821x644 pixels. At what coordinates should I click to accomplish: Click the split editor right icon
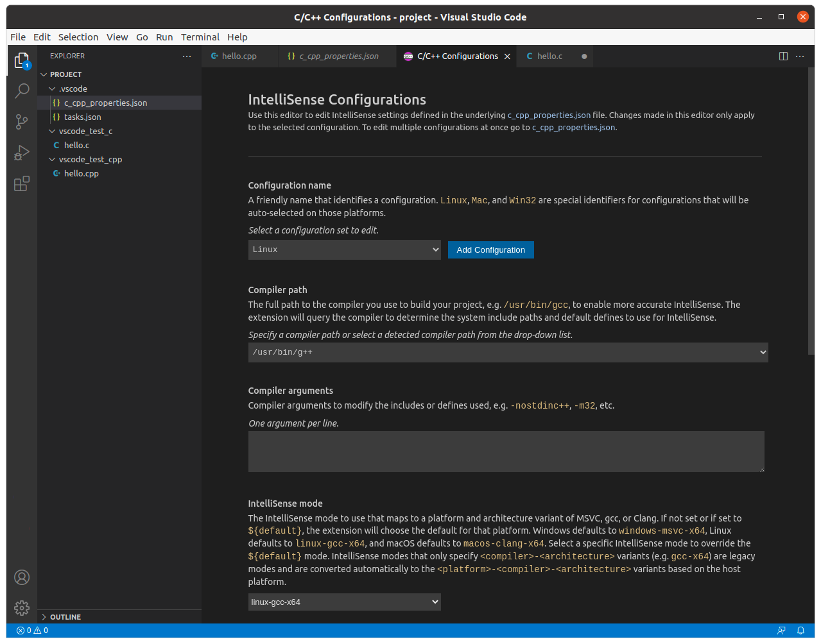pyautogui.click(x=783, y=56)
